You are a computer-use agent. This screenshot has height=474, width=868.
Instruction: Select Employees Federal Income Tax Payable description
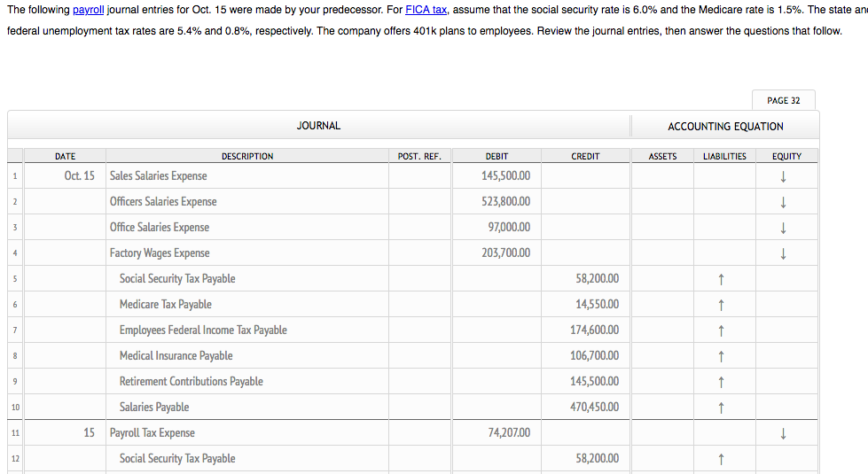(203, 330)
